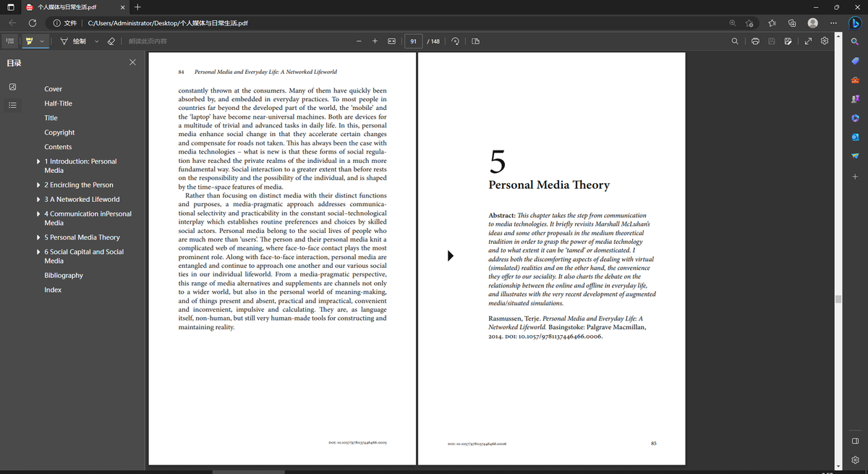Click the page number field showing 91
This screenshot has width=868, height=474.
pos(414,41)
